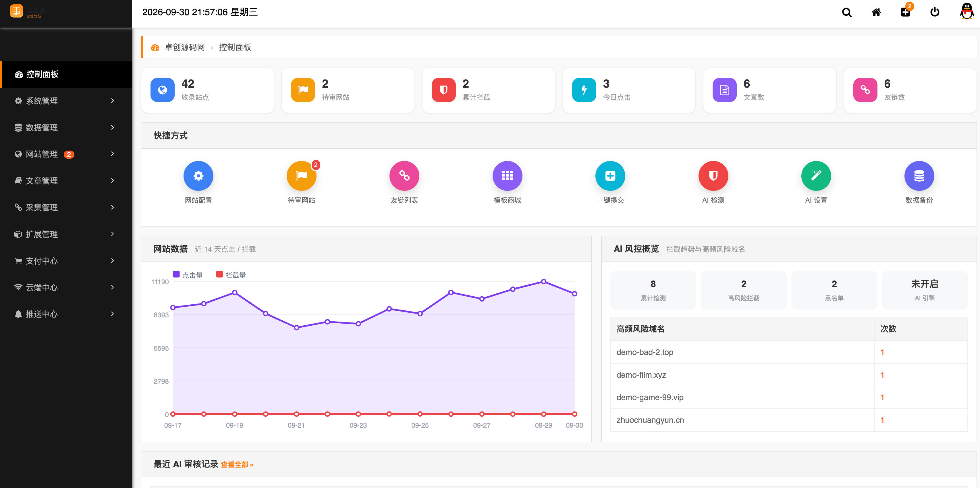Click the 待审网站 orange flag stat icon
Image resolution: width=980 pixels, height=488 pixels.
tap(303, 90)
